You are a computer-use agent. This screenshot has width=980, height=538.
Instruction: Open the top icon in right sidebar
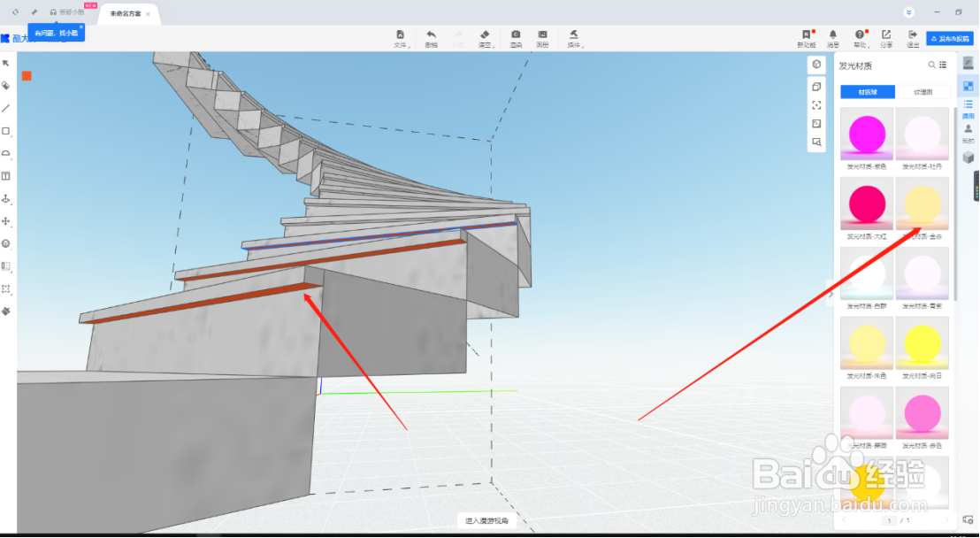(x=969, y=63)
